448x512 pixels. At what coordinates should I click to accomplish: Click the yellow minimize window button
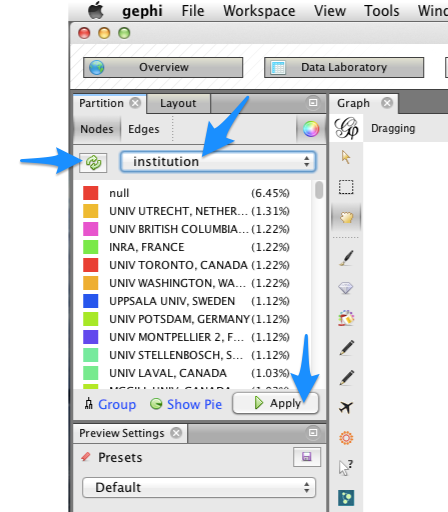tap(104, 33)
